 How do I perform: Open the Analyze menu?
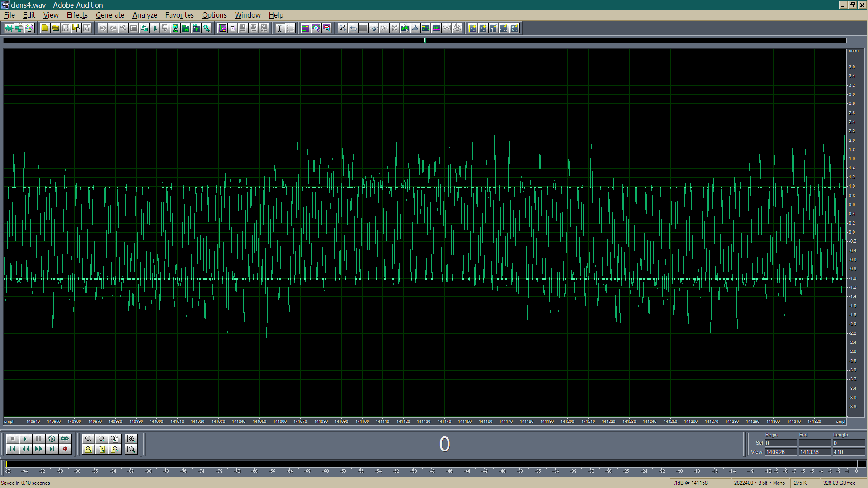coord(145,15)
